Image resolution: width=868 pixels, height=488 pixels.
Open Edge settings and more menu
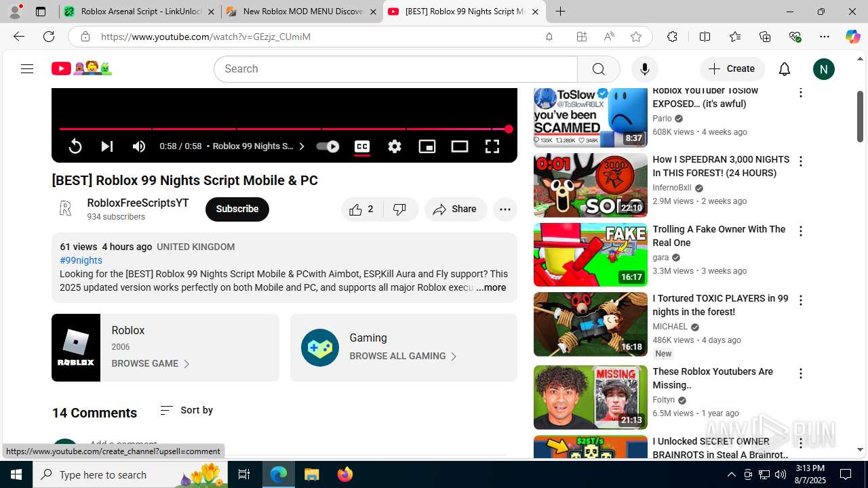825,37
